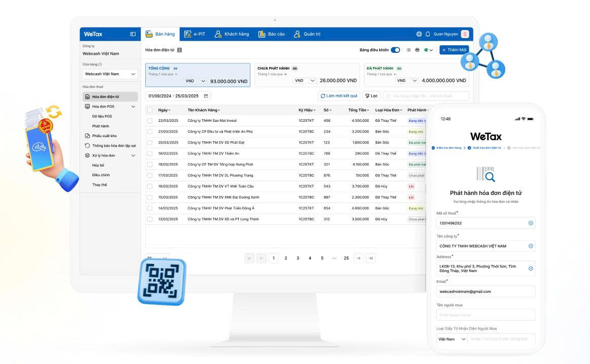Check row Công ty TNHH TM DV XD Phát Đạt
Screen dimensions: 590x364
tap(150, 143)
